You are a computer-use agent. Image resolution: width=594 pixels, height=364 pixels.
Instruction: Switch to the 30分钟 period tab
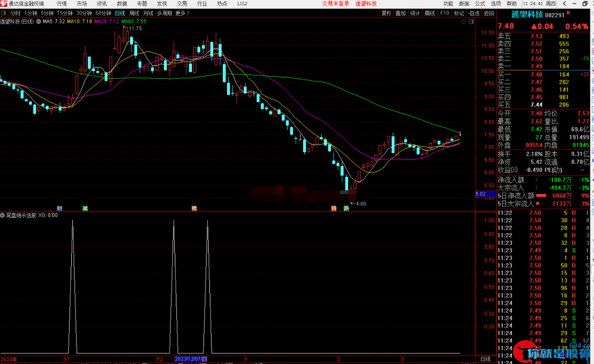tap(84, 13)
